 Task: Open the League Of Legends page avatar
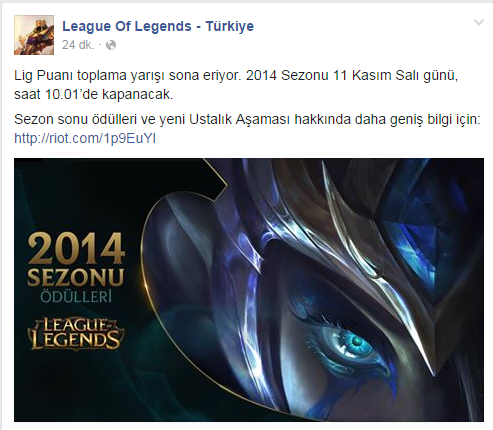(x=34, y=35)
